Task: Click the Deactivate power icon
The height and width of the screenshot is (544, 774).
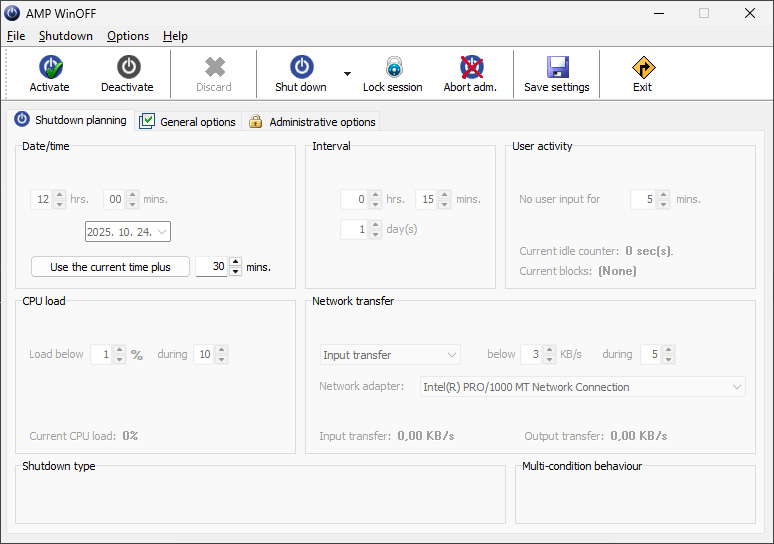Action: click(x=127, y=67)
